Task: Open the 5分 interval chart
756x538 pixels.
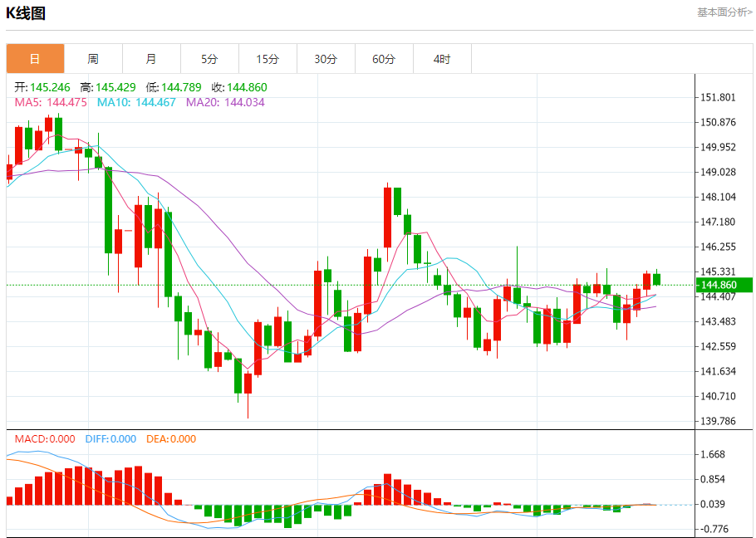Action: pos(209,59)
